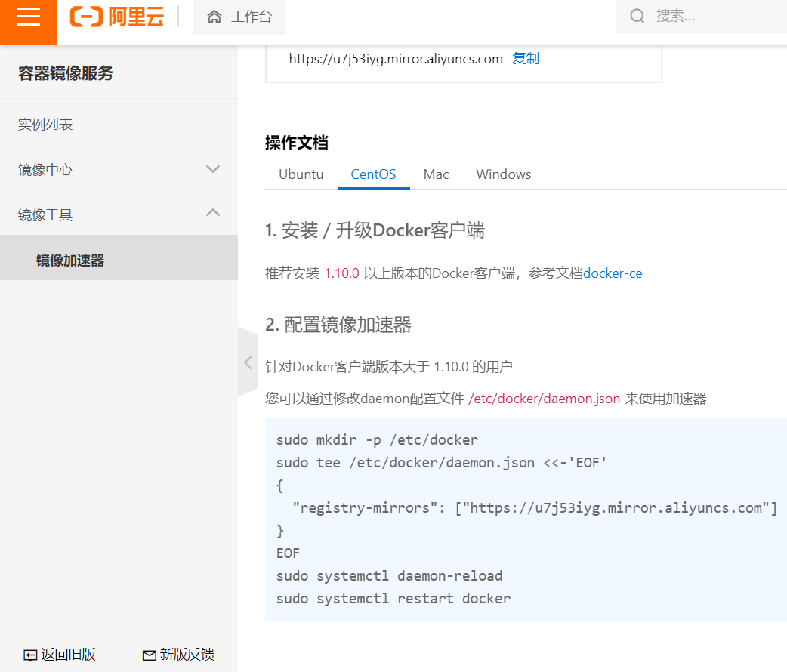Switch to the Mac tab

pyautogui.click(x=436, y=174)
